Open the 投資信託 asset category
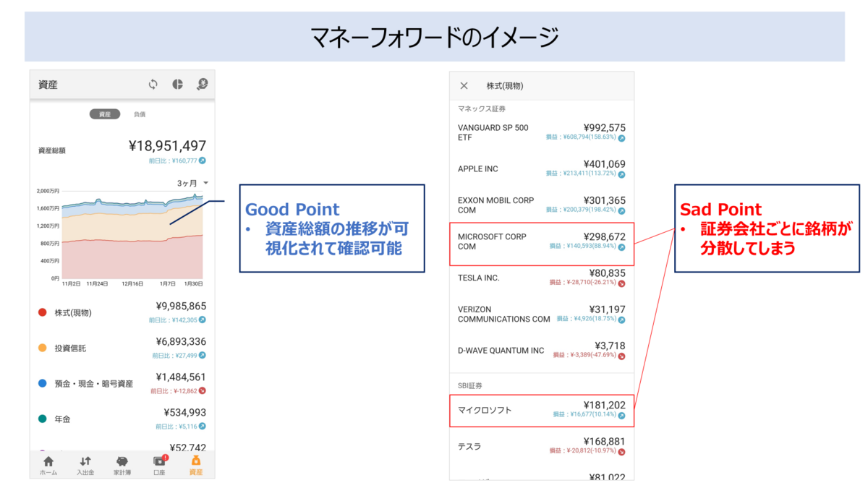 tap(122, 348)
